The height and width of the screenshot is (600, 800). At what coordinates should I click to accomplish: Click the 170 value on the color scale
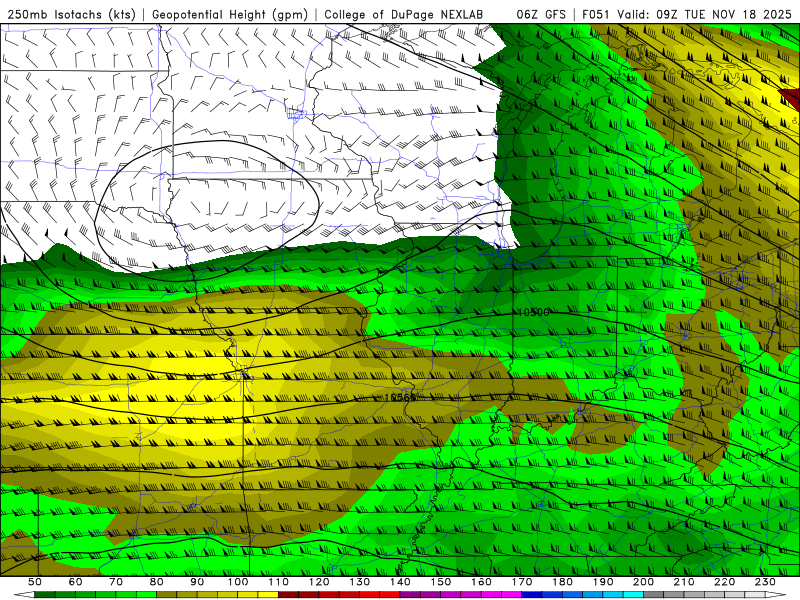coord(522,582)
